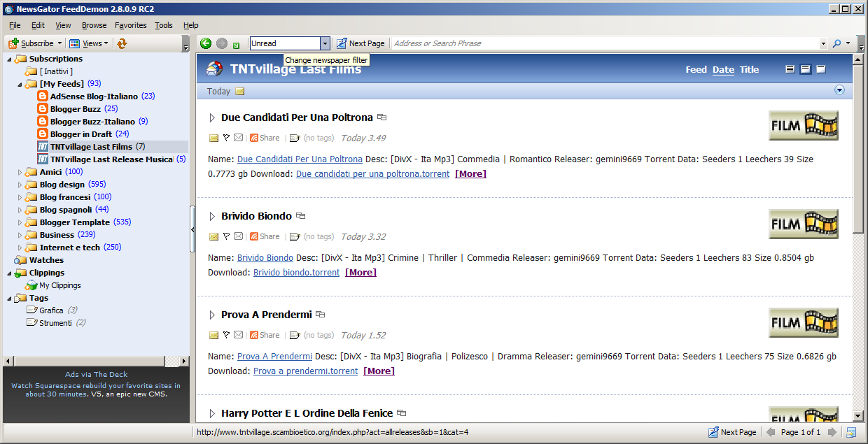The width and height of the screenshot is (868, 444).
Task: Share the Prova A Prendermi item
Action: pos(265,336)
